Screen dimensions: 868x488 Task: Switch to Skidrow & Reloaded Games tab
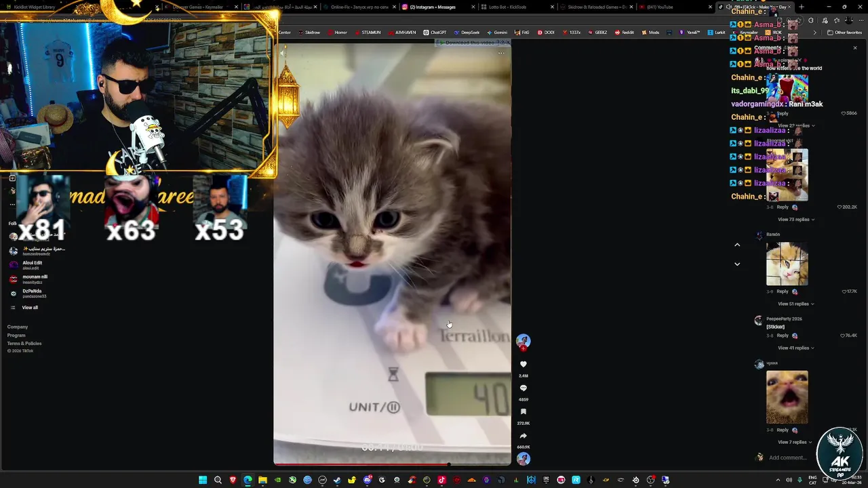(593, 7)
